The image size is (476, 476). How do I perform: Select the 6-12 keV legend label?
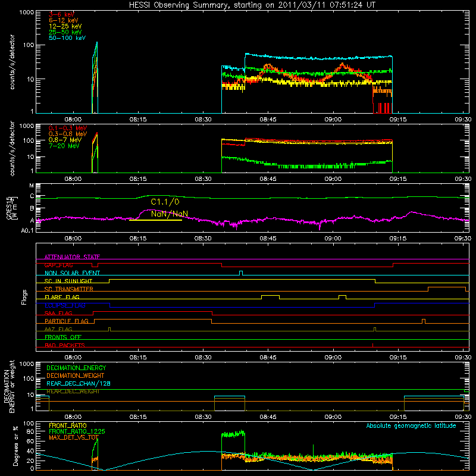tap(64, 20)
